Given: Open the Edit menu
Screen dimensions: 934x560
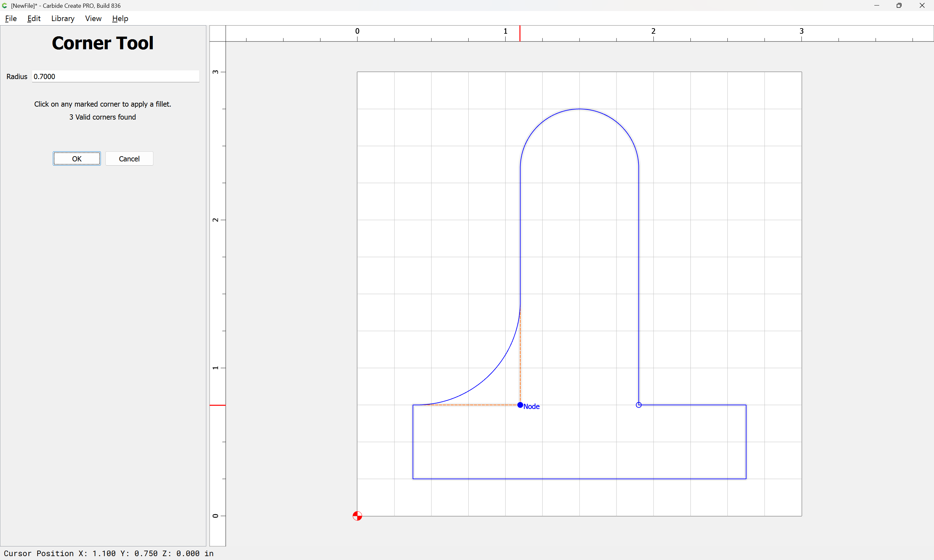Looking at the screenshot, I should pos(34,18).
